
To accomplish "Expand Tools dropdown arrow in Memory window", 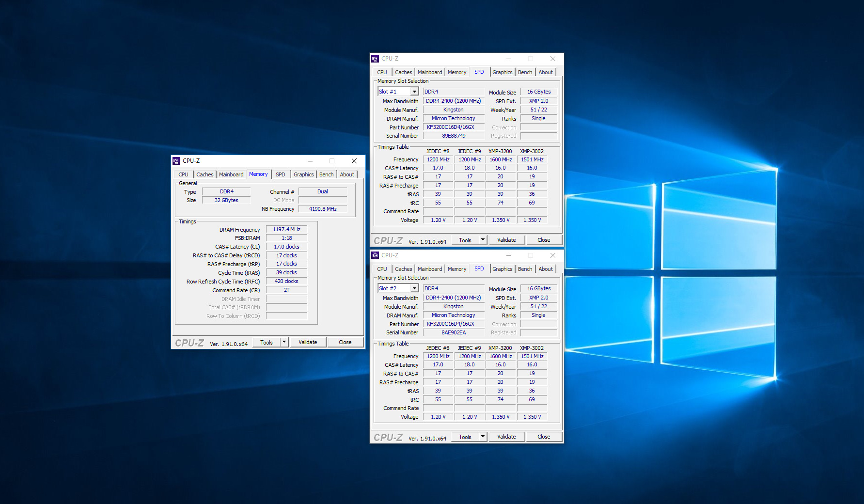I will click(x=284, y=342).
